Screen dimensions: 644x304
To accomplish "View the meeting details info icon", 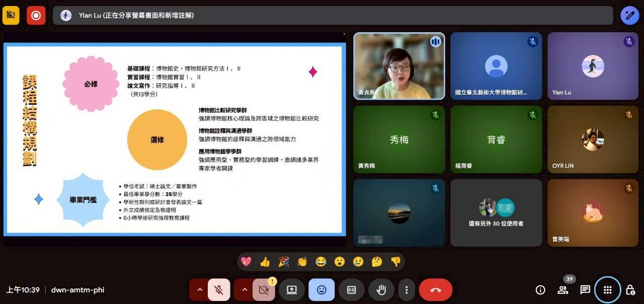I will 540,289.
